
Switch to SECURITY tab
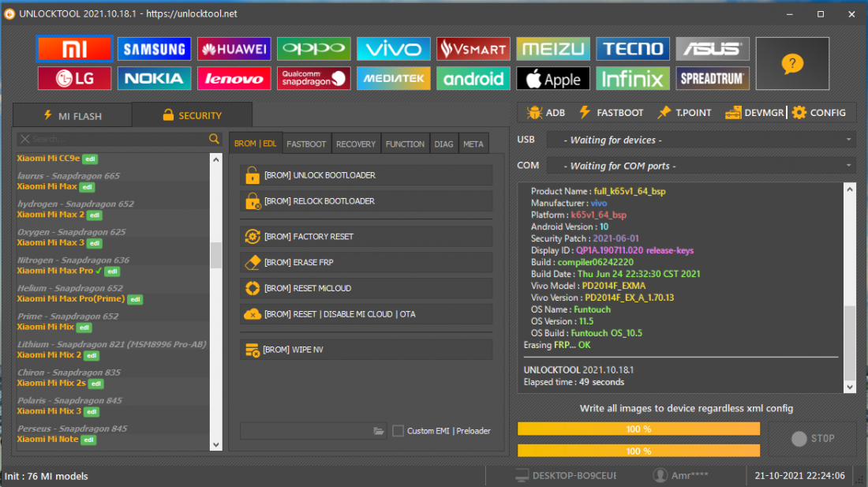pos(192,115)
